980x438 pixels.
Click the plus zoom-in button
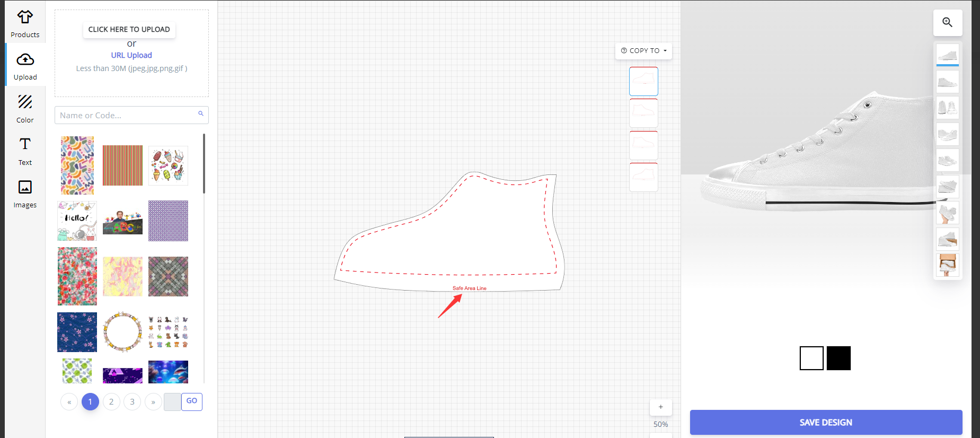click(x=660, y=407)
